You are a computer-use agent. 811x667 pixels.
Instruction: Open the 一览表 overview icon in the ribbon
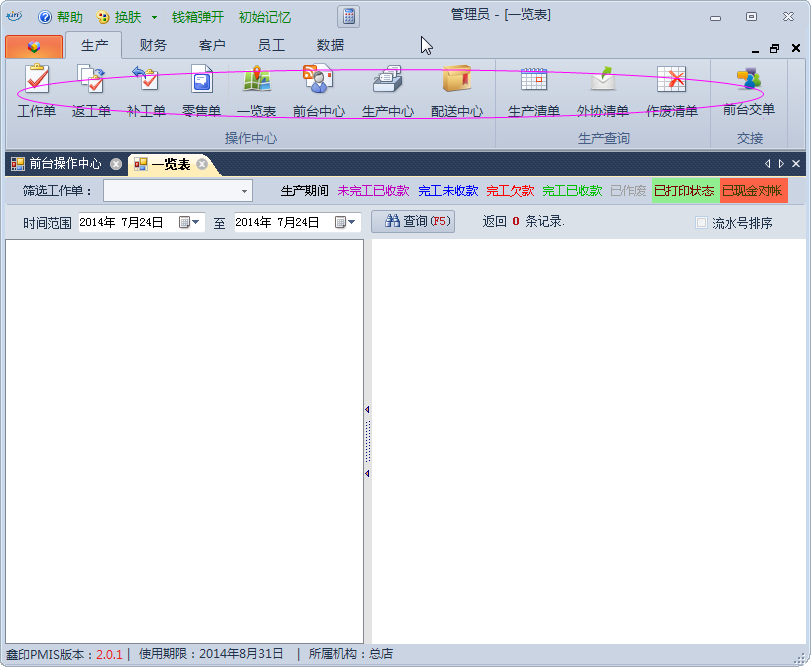[257, 91]
